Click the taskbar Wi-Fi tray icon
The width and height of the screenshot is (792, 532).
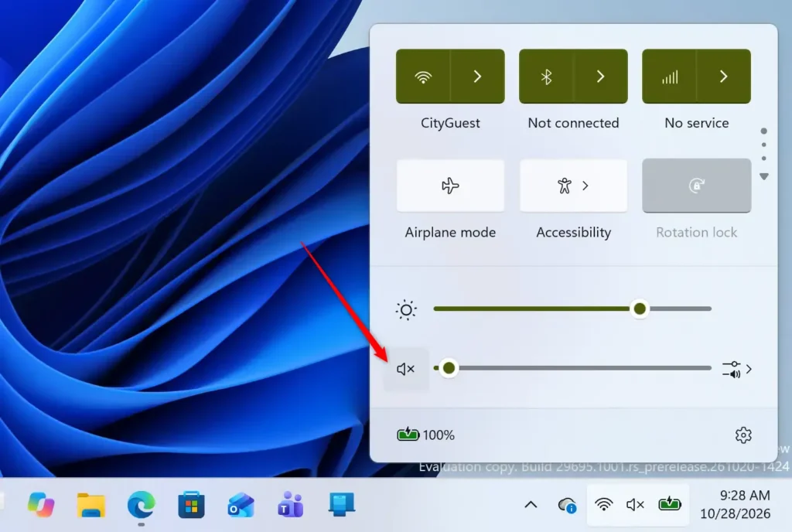pos(603,504)
